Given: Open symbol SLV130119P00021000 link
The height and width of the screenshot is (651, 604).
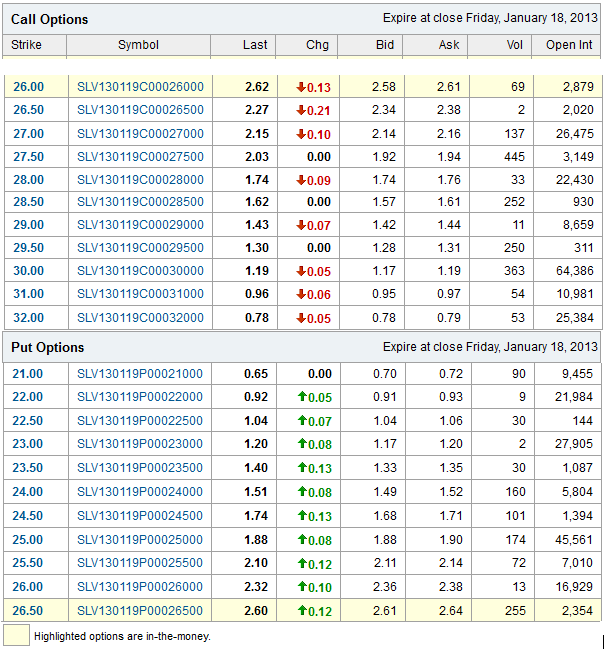Looking at the screenshot, I should pos(140,374).
